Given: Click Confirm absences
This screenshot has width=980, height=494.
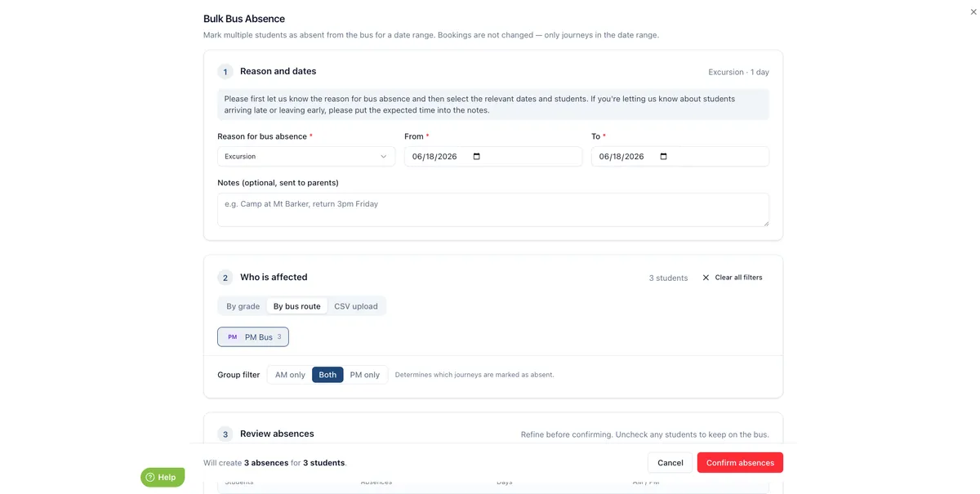Looking at the screenshot, I should pyautogui.click(x=740, y=463).
